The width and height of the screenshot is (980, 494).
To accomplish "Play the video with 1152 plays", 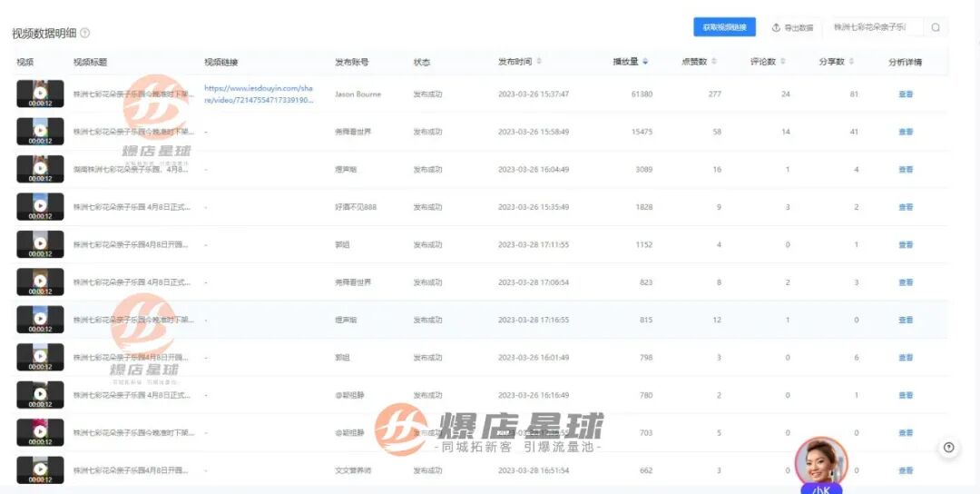I will [40, 244].
